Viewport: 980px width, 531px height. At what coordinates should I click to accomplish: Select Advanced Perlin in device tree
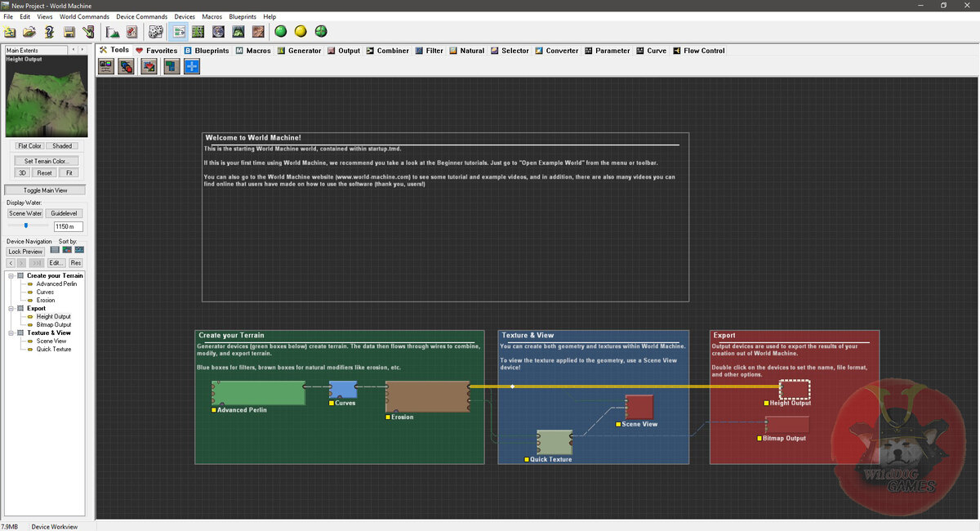pyautogui.click(x=56, y=283)
